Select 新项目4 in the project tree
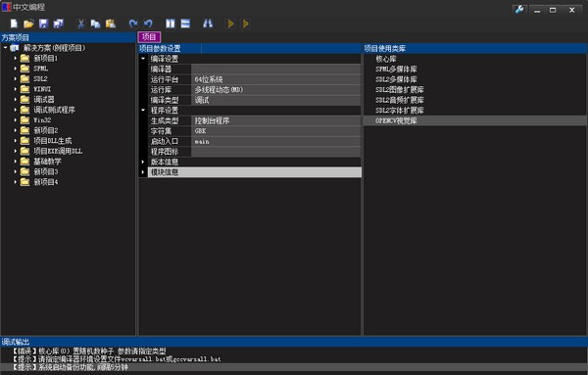The height and width of the screenshot is (375, 588). (x=46, y=182)
